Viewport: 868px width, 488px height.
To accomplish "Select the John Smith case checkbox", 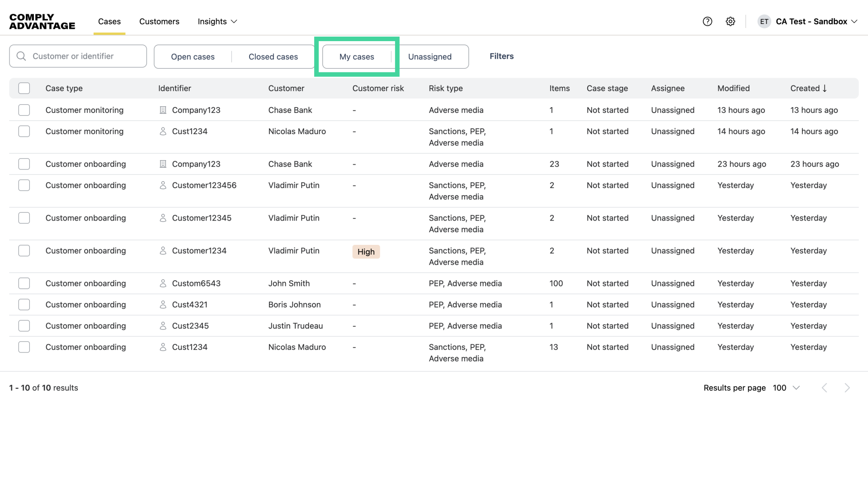I will tap(24, 283).
